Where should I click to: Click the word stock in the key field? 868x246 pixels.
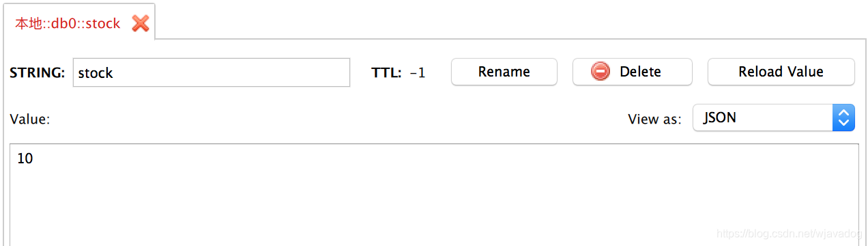96,73
